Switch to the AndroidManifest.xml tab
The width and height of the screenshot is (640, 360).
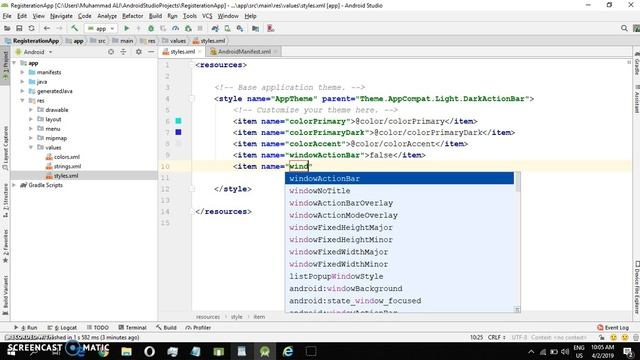tap(244, 51)
